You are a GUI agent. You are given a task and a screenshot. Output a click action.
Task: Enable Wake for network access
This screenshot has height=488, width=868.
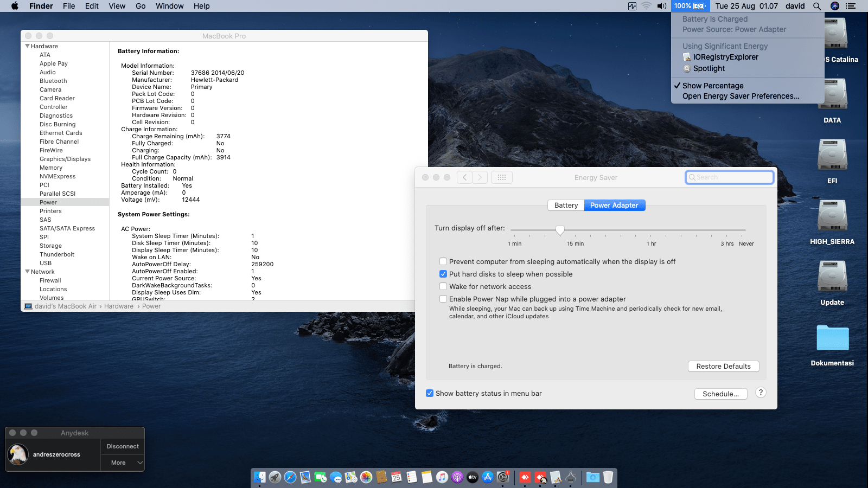tap(443, 286)
